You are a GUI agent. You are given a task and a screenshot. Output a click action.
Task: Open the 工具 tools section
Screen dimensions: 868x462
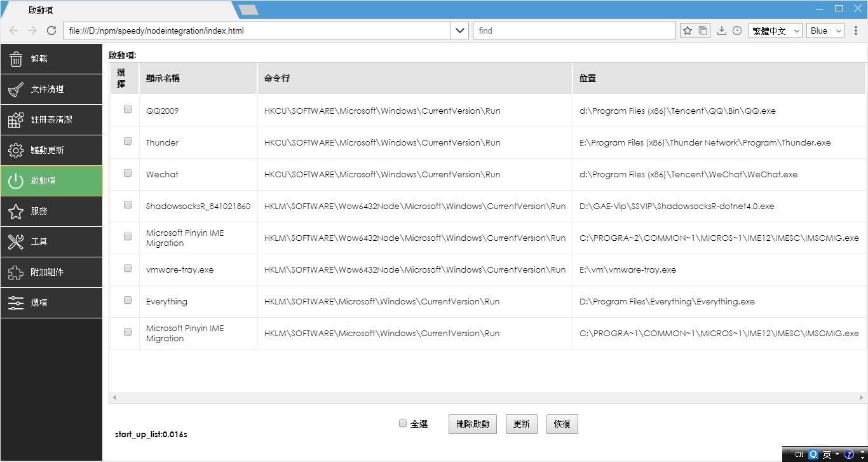pyautogui.click(x=51, y=241)
